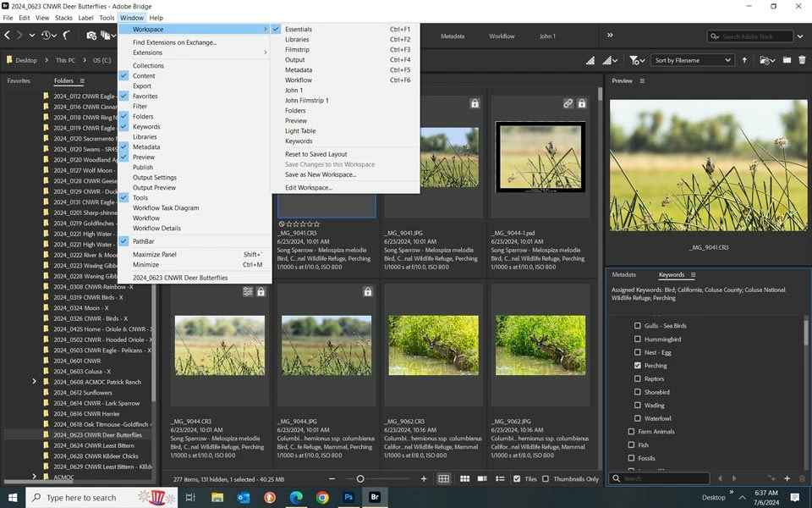Open Google Chrome from the taskbar
Image resolution: width=812 pixels, height=508 pixels.
pyautogui.click(x=322, y=497)
